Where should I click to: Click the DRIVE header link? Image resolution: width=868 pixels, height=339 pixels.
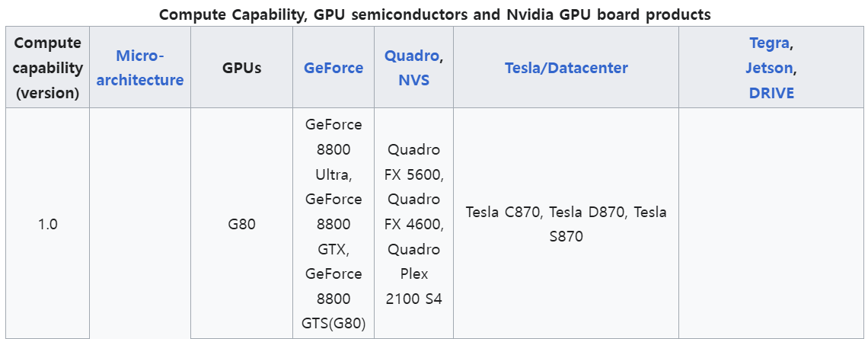[771, 92]
